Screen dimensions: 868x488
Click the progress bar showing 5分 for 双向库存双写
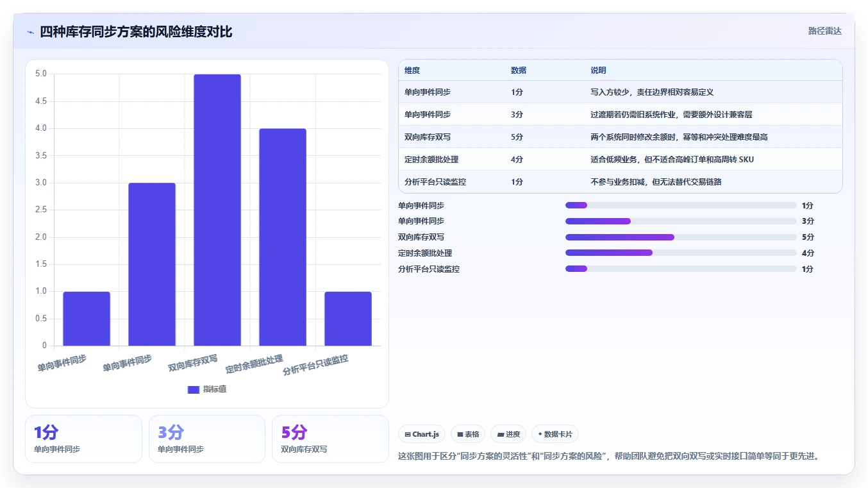[681, 237]
